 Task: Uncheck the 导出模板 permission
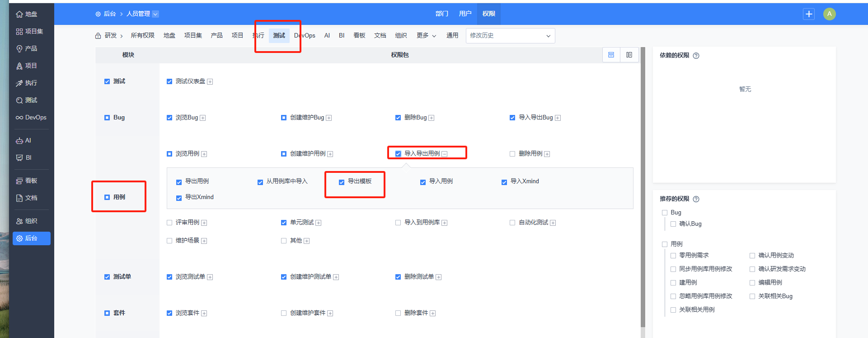point(342,182)
